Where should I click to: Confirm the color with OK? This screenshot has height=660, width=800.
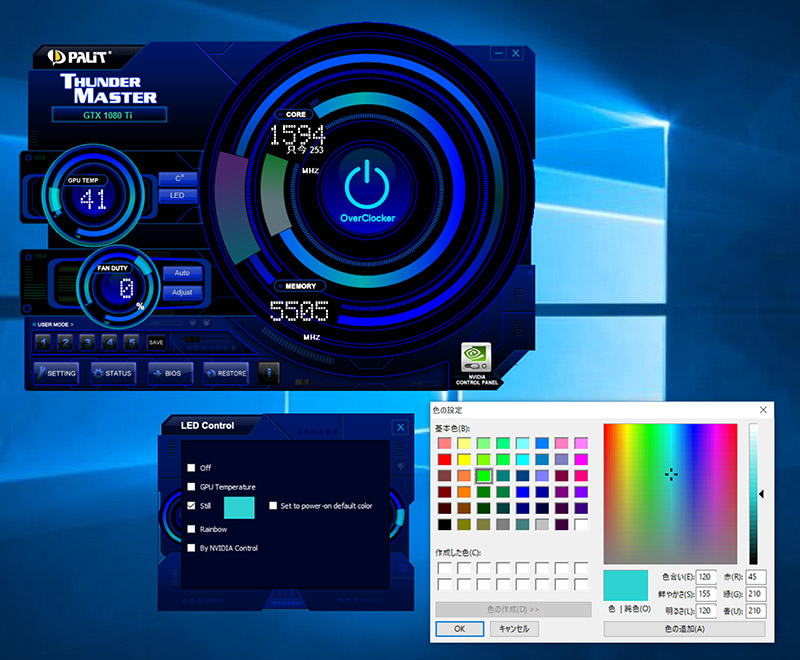[x=460, y=629]
